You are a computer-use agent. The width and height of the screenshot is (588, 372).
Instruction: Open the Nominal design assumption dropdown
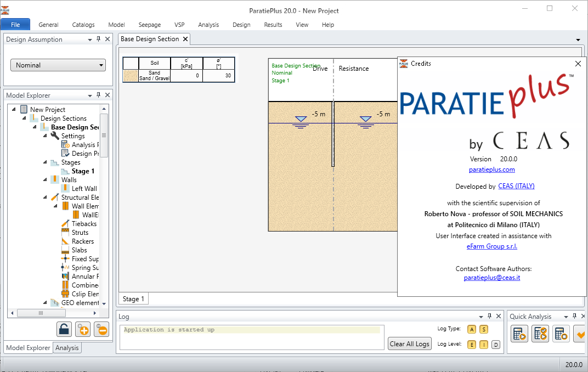tap(103, 65)
